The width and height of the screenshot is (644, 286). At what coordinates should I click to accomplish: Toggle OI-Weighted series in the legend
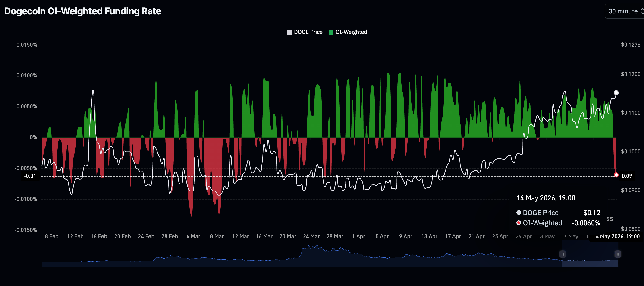[x=348, y=32]
